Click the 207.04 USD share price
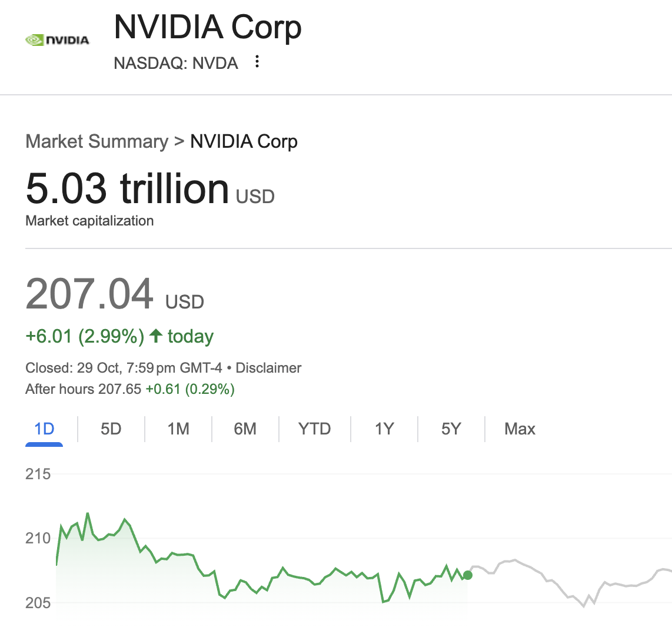This screenshot has width=672, height=637. click(89, 294)
